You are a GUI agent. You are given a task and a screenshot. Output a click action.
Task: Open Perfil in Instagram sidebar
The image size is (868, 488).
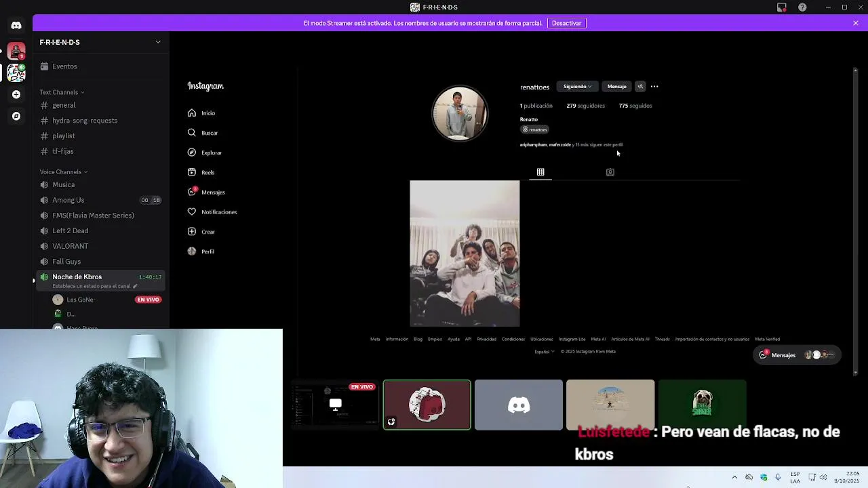coord(201,251)
